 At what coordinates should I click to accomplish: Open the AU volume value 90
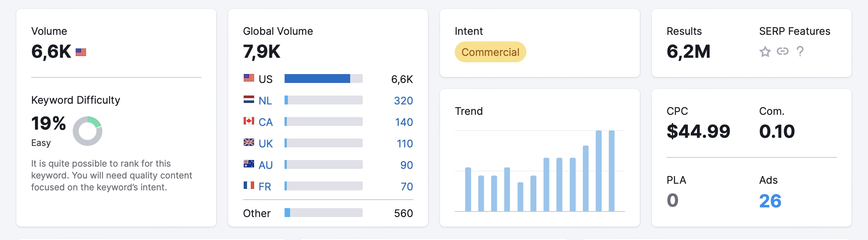tap(407, 165)
